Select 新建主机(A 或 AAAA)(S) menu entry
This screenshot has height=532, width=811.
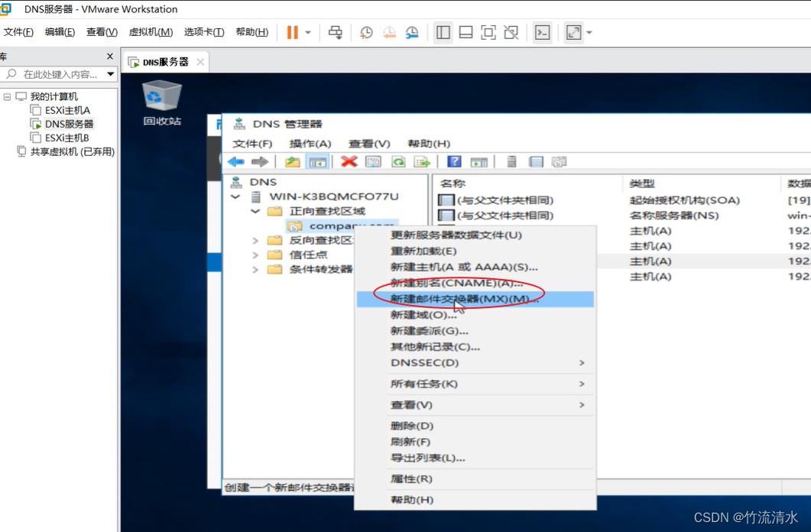(x=475, y=268)
